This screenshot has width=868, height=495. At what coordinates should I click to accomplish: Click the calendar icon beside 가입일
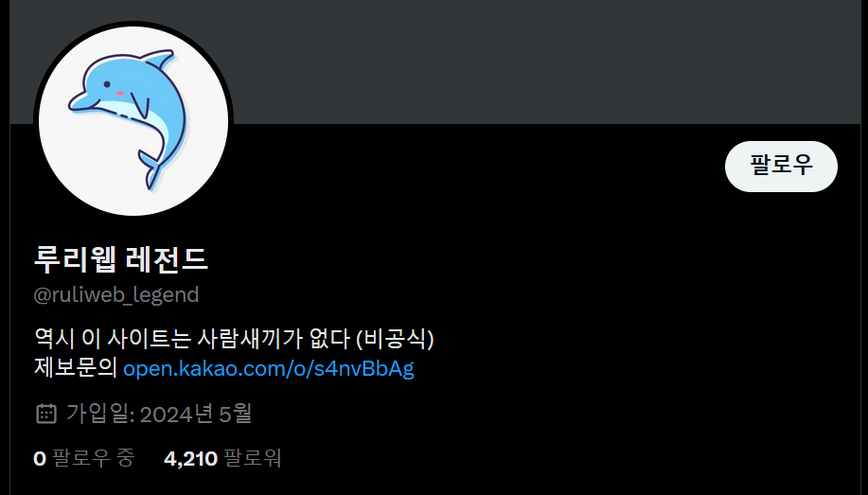46,414
